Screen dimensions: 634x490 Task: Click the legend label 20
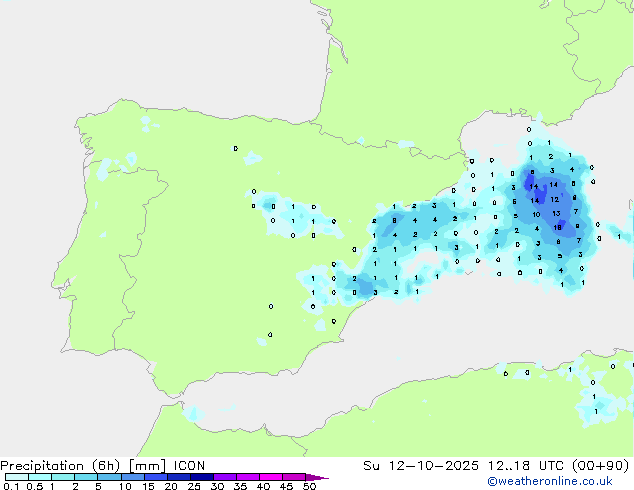pyautogui.click(x=171, y=486)
